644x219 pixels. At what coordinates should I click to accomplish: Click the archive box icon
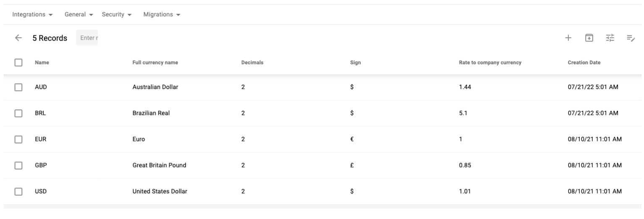[589, 38]
